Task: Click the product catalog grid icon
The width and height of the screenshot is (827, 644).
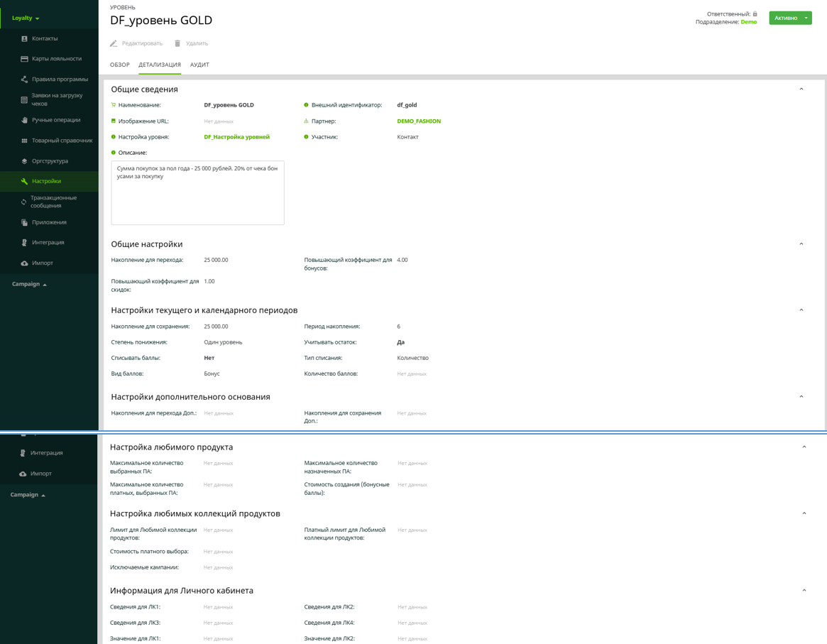Action: click(24, 141)
